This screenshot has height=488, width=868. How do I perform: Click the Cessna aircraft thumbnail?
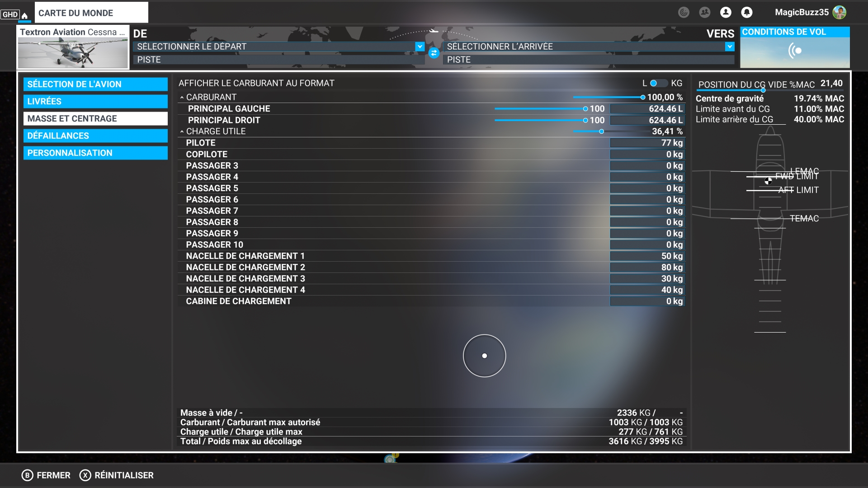point(73,53)
